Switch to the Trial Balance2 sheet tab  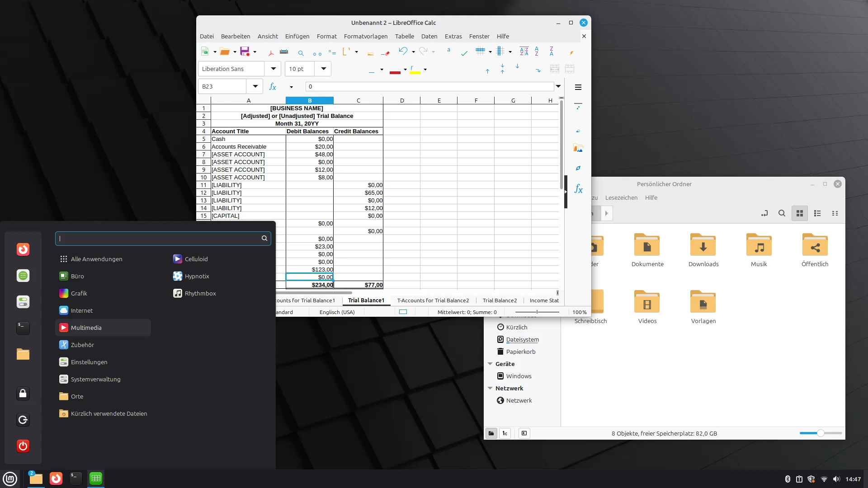[500, 300]
